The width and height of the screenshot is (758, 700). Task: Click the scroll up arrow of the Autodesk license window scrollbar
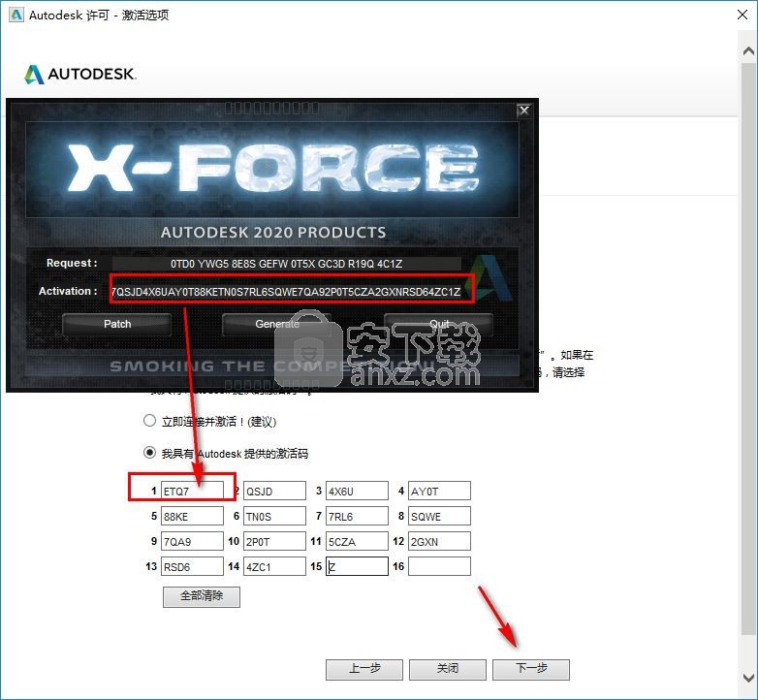click(748, 50)
